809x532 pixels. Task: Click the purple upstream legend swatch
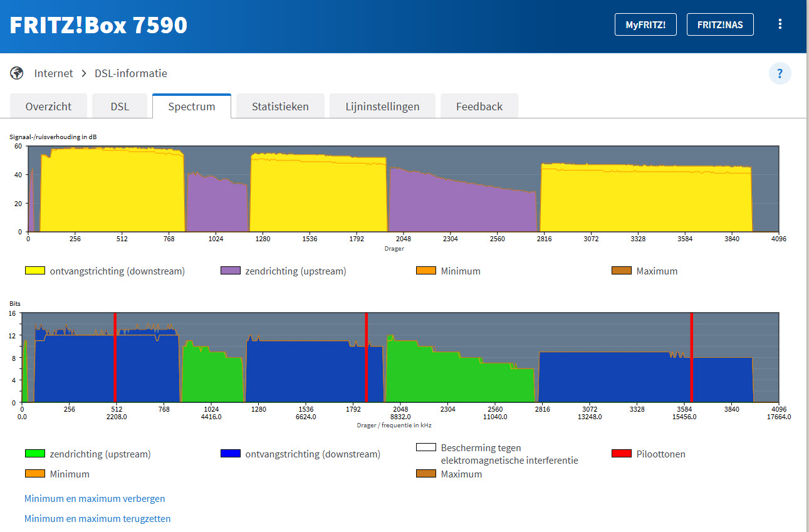[231, 271]
